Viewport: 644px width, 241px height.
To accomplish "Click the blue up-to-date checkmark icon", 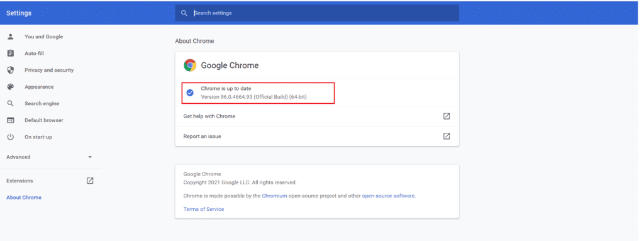I will pos(190,93).
